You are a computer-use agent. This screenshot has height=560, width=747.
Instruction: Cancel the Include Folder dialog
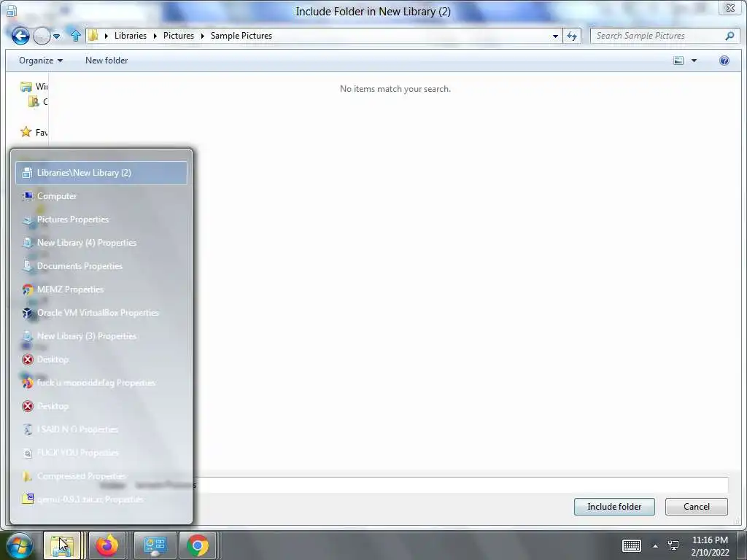[696, 507]
